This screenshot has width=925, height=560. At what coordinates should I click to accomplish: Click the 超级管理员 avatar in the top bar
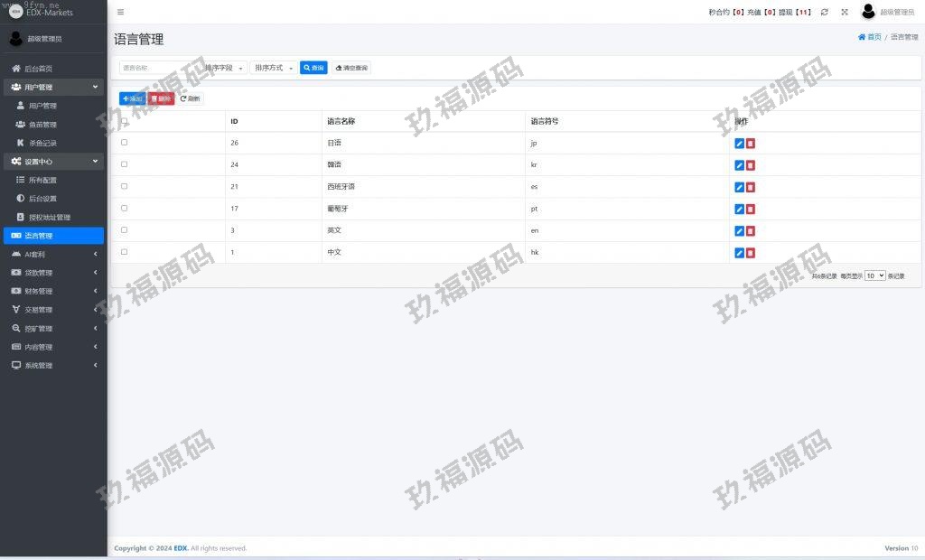click(x=868, y=12)
